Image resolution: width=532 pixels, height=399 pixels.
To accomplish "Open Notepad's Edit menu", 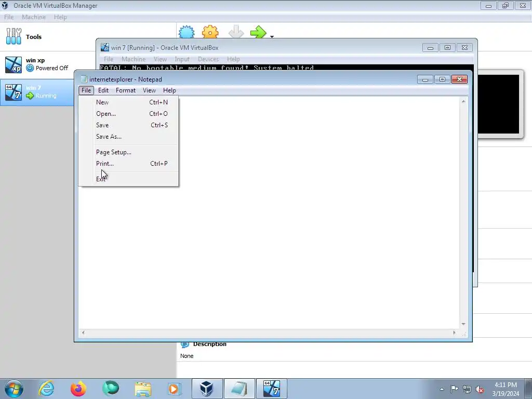I will coord(103,90).
